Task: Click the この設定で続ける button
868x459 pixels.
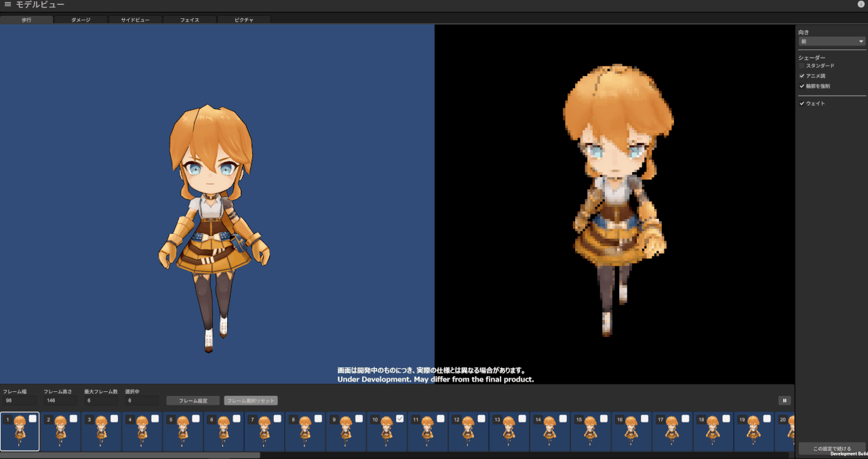Action: [831, 448]
